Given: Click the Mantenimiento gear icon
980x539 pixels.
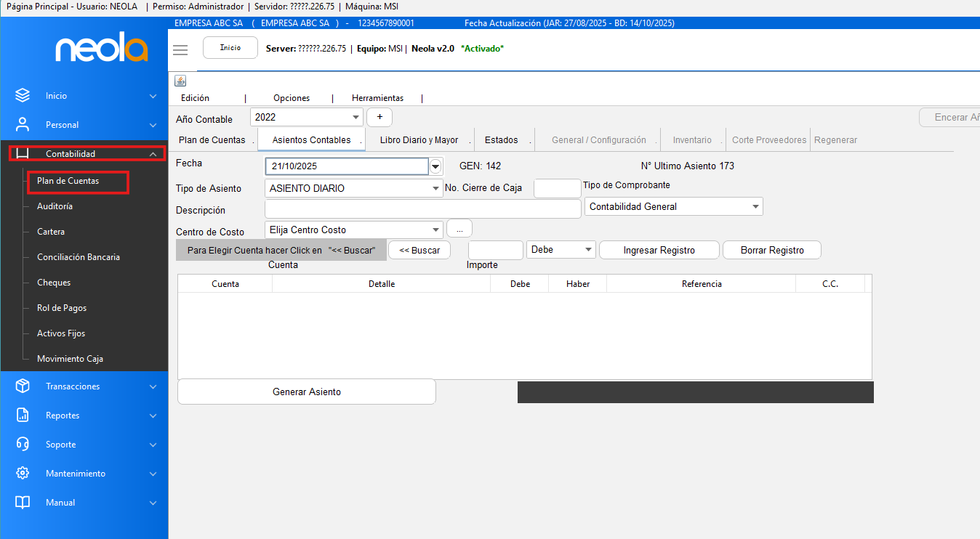Looking at the screenshot, I should 23,473.
